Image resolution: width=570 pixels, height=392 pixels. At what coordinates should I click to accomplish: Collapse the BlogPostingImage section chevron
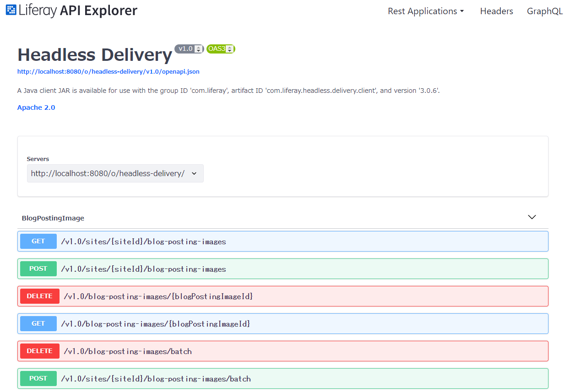click(532, 217)
